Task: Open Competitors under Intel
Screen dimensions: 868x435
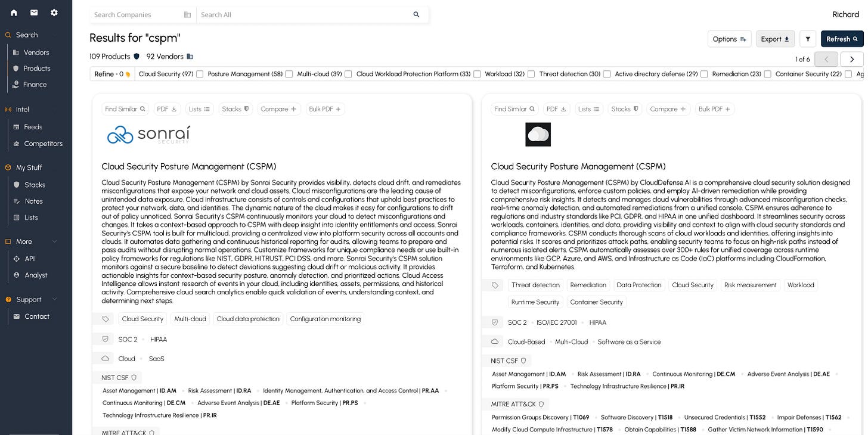Action: pyautogui.click(x=43, y=144)
